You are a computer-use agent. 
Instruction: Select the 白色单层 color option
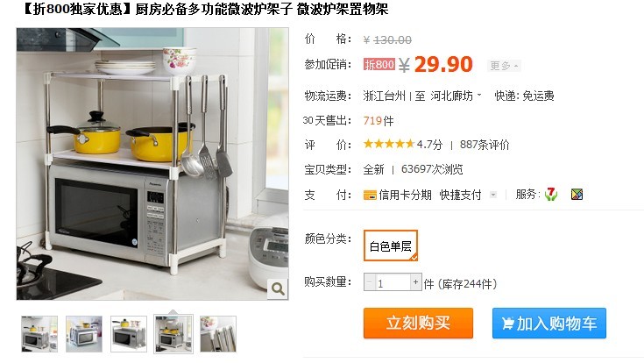pyautogui.click(x=390, y=246)
